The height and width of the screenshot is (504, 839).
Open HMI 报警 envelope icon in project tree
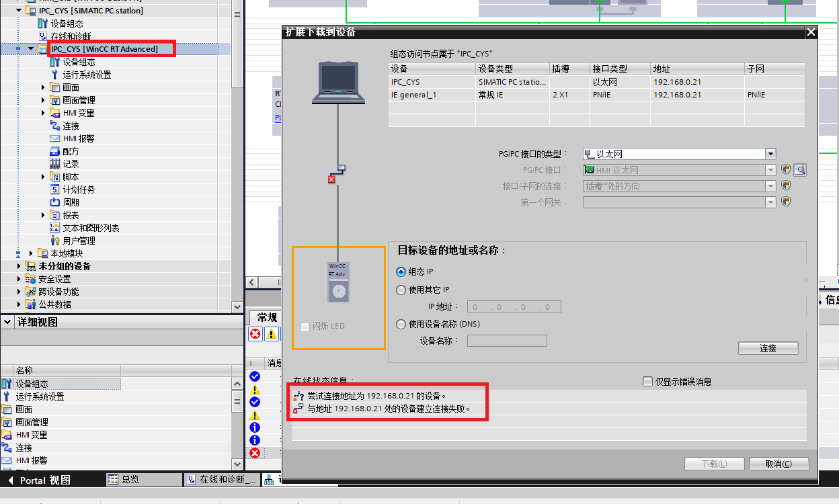coord(55,138)
